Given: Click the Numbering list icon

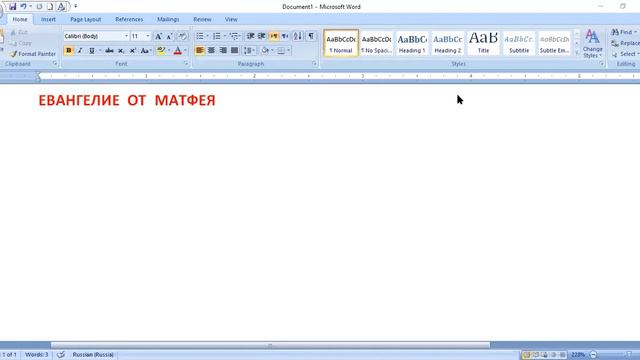Looking at the screenshot, I should (217, 36).
